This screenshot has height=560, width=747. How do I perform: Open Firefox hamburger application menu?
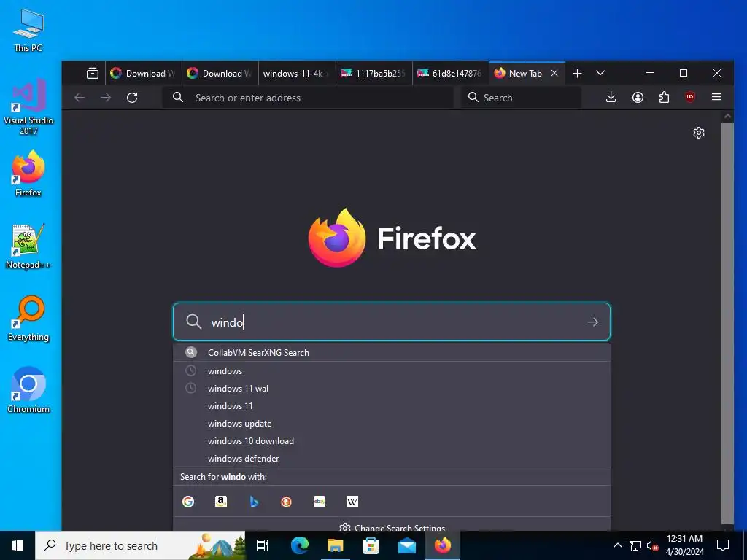pyautogui.click(x=716, y=97)
